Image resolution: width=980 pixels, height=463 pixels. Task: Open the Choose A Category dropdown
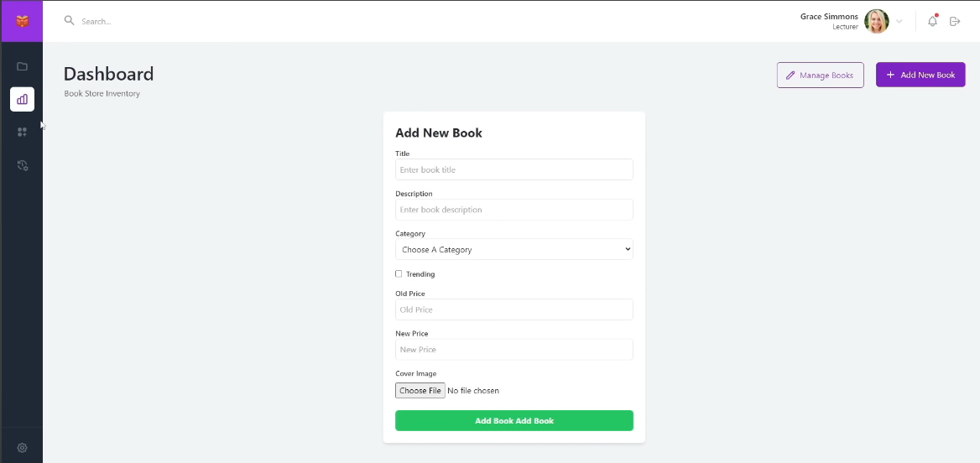pos(513,249)
